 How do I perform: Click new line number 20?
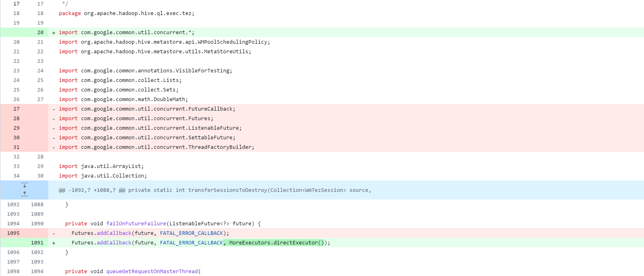(x=40, y=32)
